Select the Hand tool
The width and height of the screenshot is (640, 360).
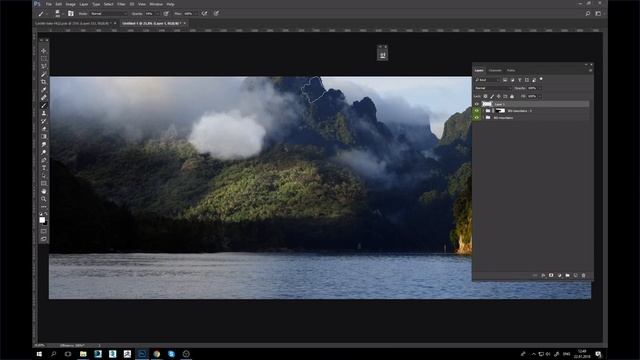click(x=44, y=191)
